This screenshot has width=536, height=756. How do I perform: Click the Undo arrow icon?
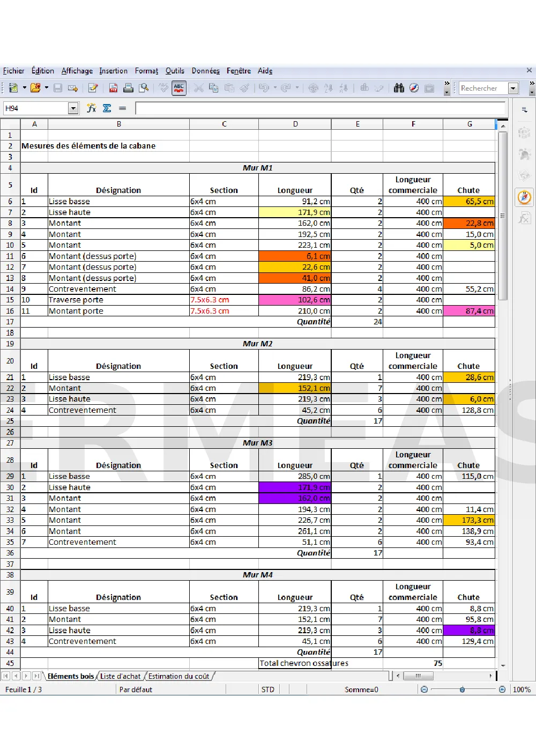(x=264, y=88)
